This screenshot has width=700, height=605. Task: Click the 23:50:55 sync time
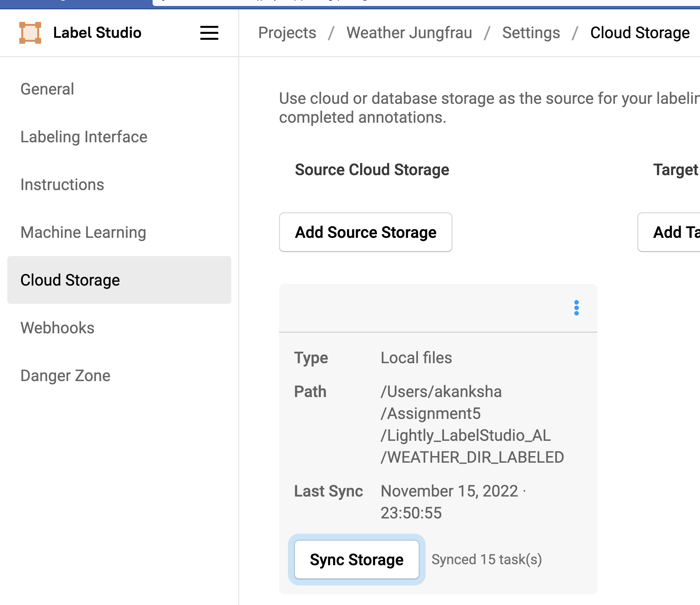coord(411,513)
